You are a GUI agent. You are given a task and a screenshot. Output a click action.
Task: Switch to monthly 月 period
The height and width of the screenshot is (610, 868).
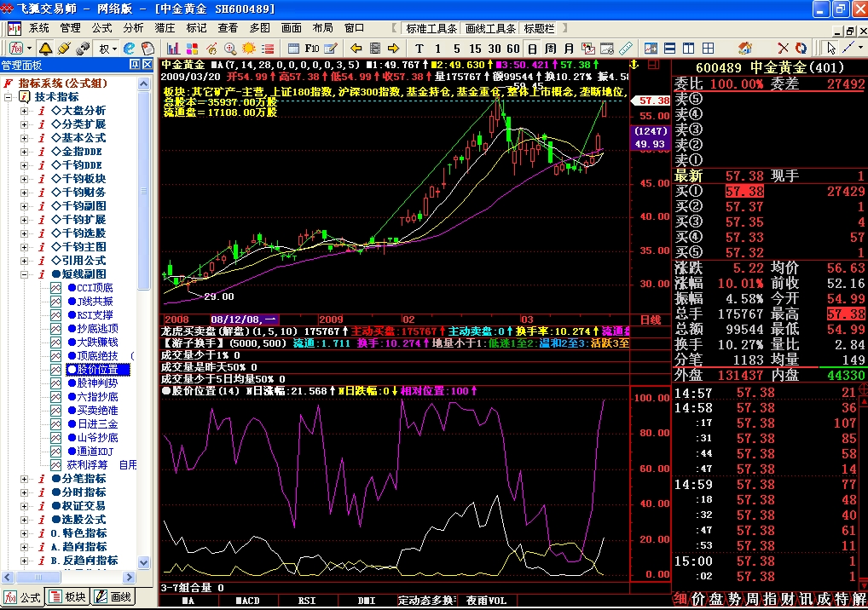[569, 49]
